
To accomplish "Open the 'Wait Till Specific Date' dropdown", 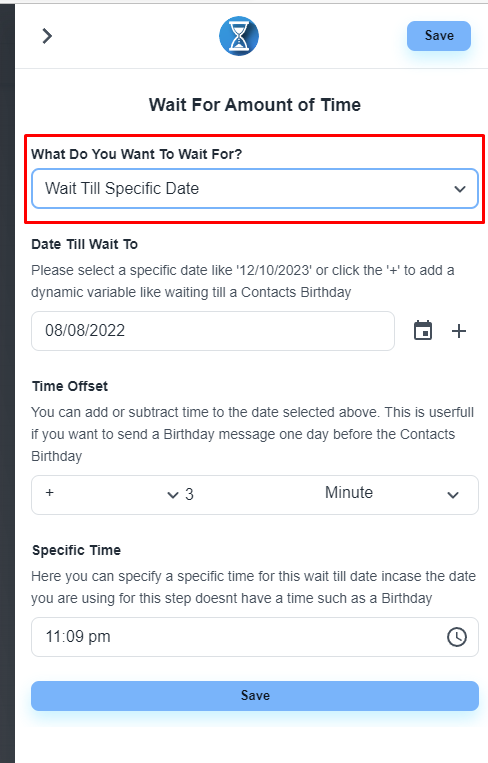I will tap(255, 188).
